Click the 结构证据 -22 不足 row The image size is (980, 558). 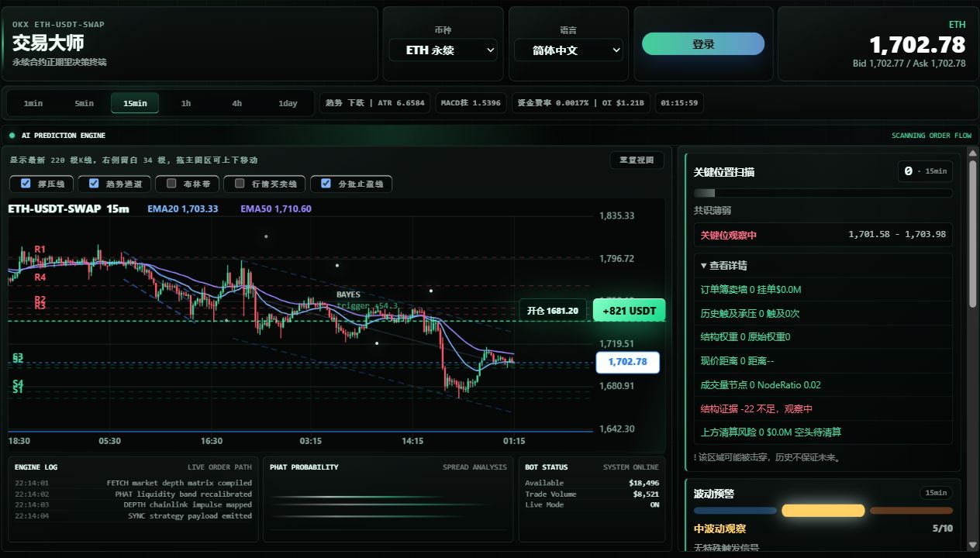pos(823,408)
